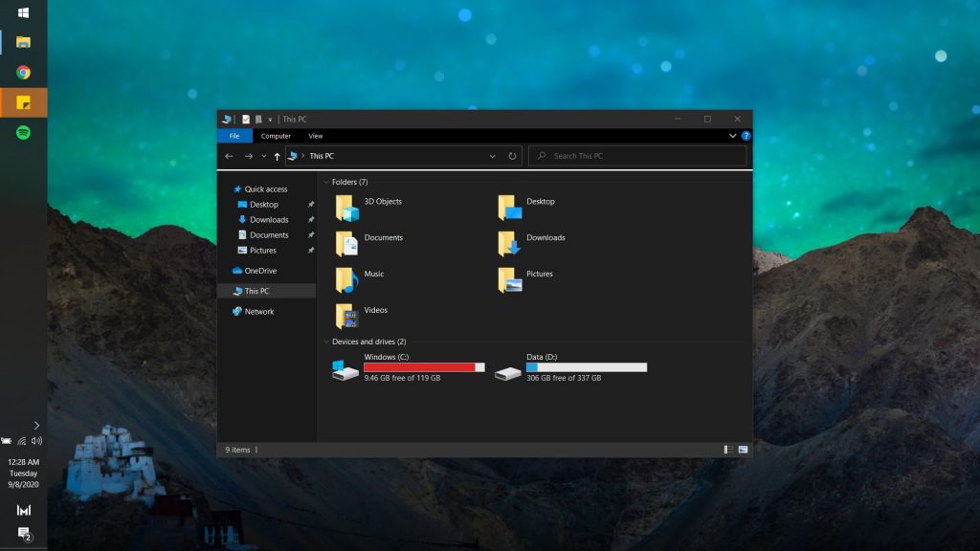Click '306 GB free of 337 GB' text
Image resolution: width=980 pixels, height=551 pixels.
564,378
